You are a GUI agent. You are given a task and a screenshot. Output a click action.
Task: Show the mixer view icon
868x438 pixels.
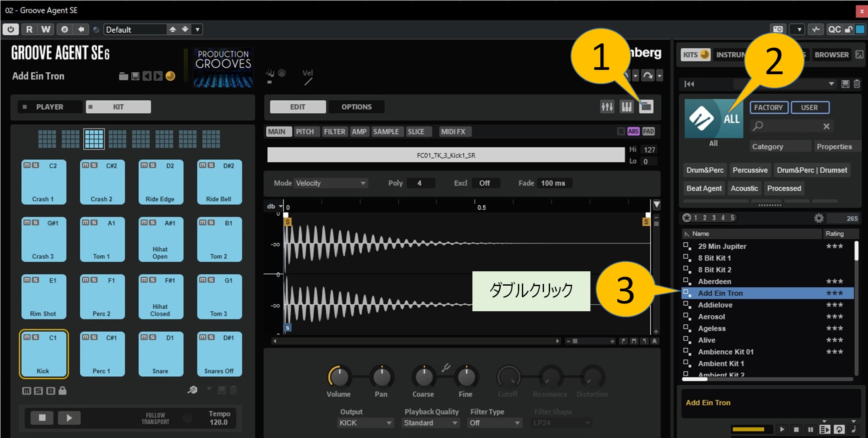607,106
